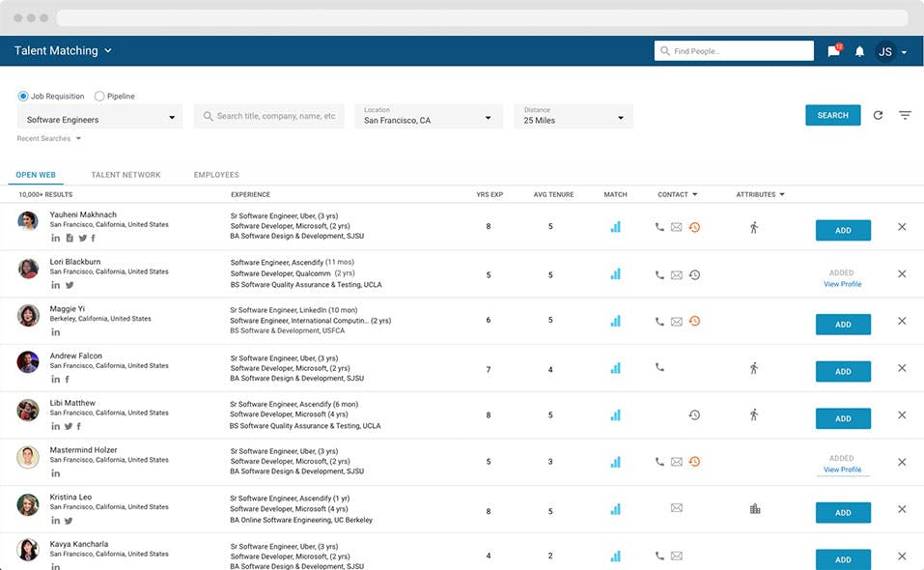Click Libi Matthew's contact history clock icon

[x=694, y=415]
